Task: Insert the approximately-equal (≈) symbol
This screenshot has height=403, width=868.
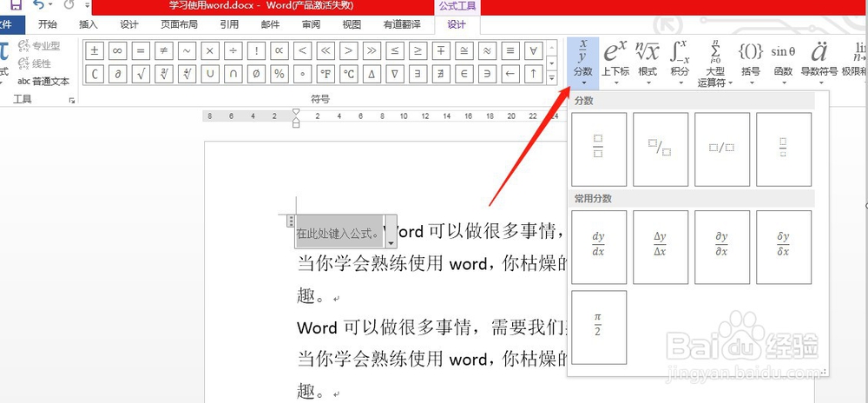Action: (487, 51)
